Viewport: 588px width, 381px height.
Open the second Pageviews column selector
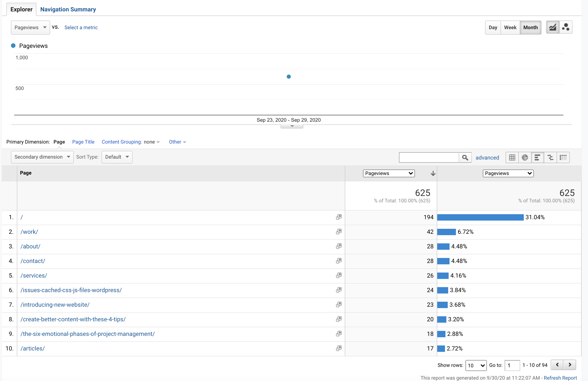tap(508, 173)
